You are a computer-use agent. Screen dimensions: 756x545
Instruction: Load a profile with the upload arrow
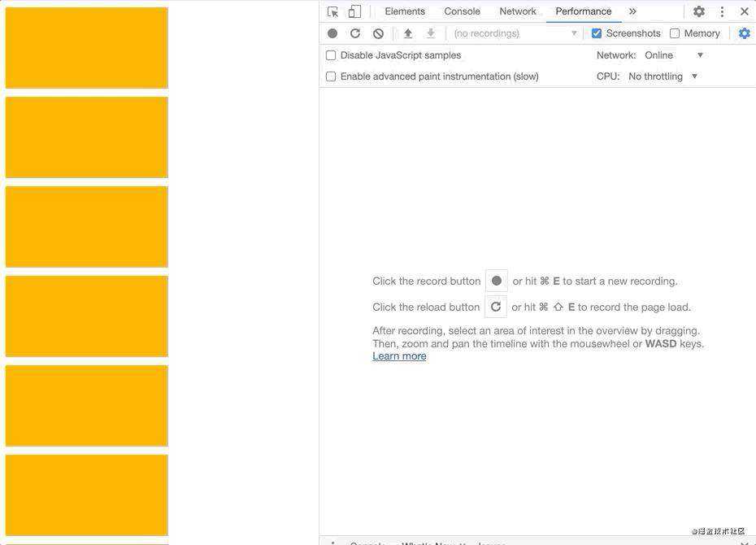pyautogui.click(x=408, y=33)
